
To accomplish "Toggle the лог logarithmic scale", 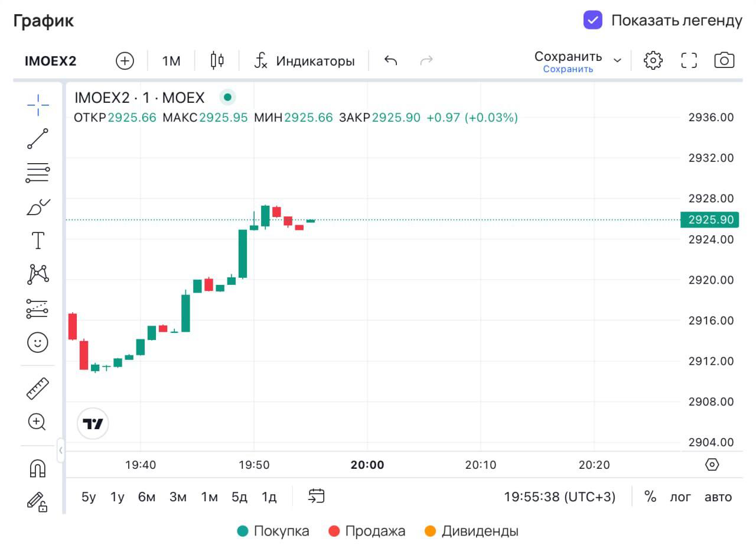I will [680, 497].
